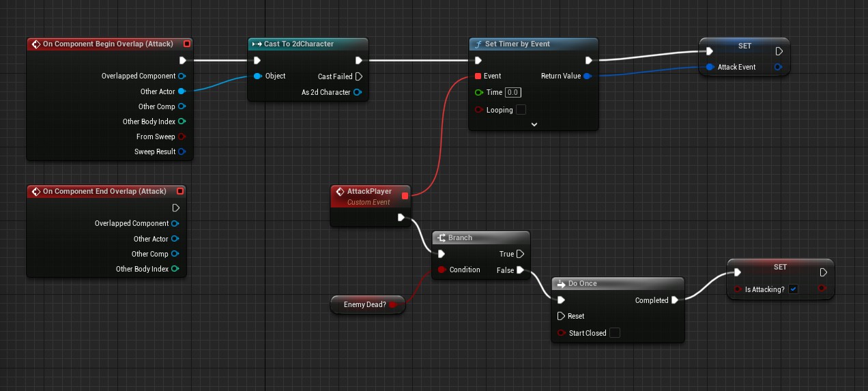The width and height of the screenshot is (868, 391).
Task: Click the Return Value pin on Set Timer
Action: pos(588,76)
